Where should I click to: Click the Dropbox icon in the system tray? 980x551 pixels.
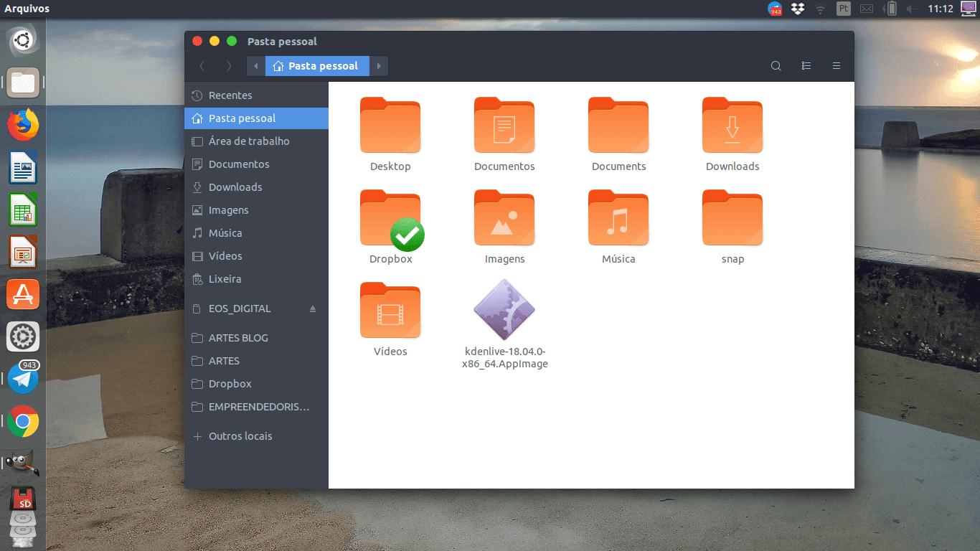(x=796, y=9)
